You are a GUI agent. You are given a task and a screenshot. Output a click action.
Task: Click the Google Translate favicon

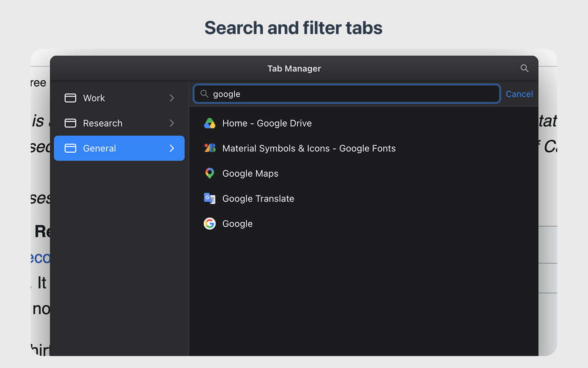(x=209, y=198)
